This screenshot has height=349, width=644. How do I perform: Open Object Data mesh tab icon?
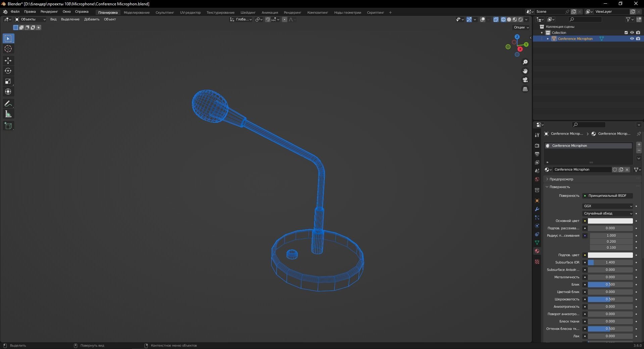pyautogui.click(x=537, y=243)
